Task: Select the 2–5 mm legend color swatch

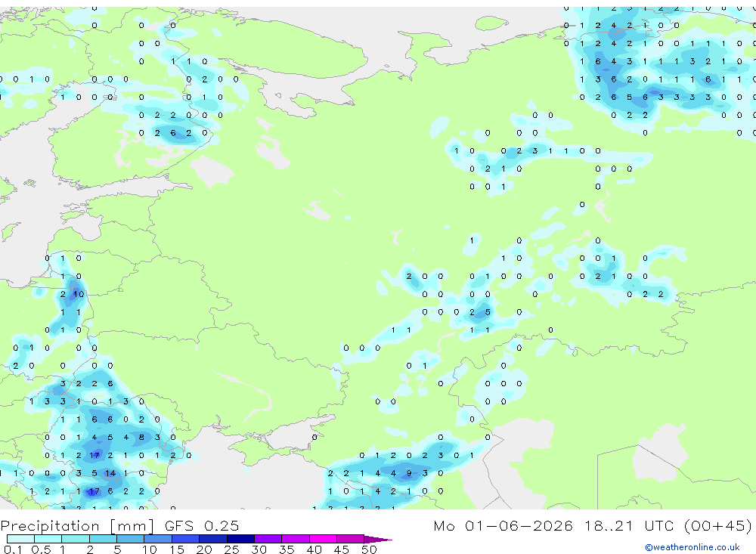Action: click(103, 539)
